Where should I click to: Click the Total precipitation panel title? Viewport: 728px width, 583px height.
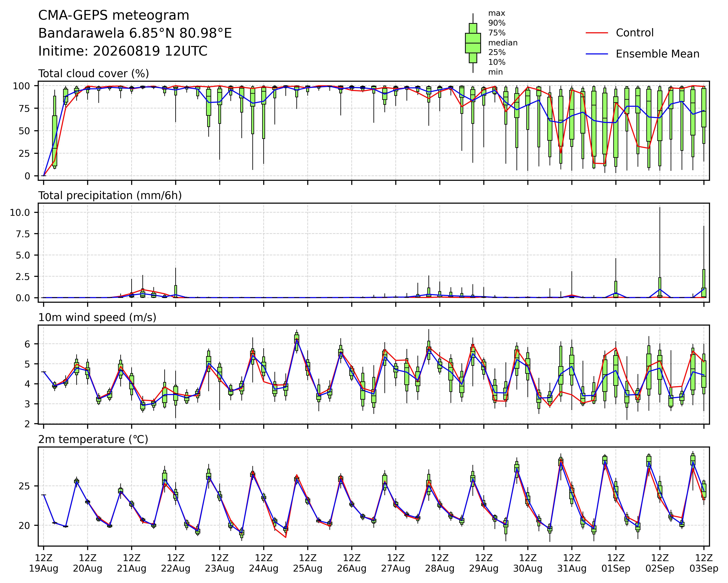click(110, 196)
